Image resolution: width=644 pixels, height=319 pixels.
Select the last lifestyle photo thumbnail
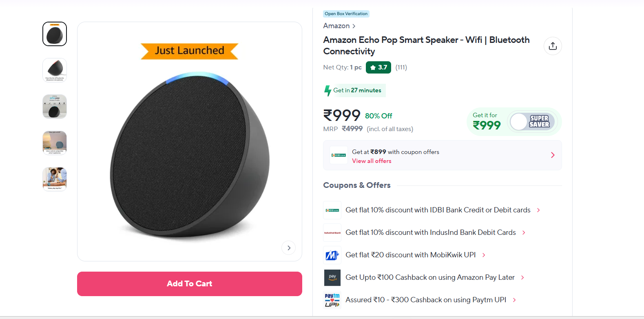pos(55,179)
